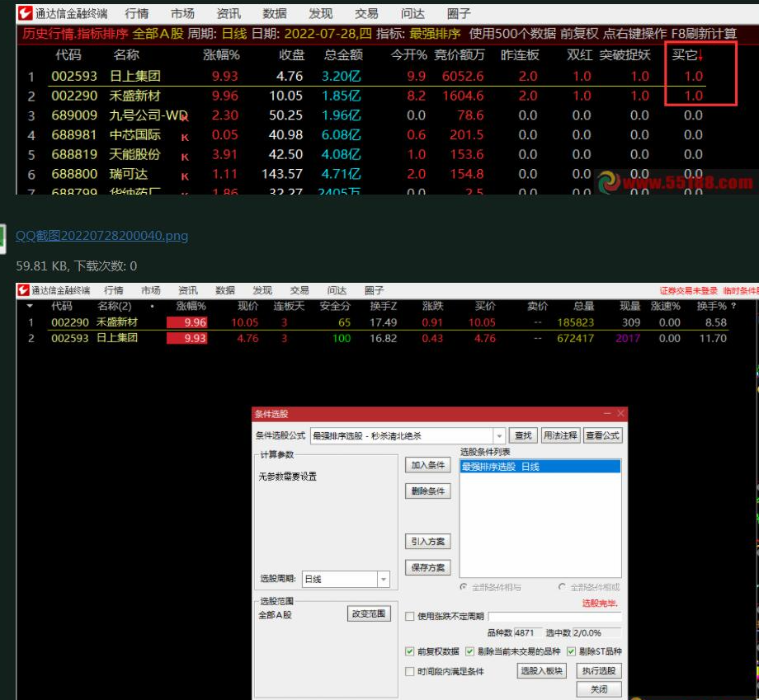759x700 pixels.
Task: Open 行情 menu in the upper terminal window
Action: point(136,13)
